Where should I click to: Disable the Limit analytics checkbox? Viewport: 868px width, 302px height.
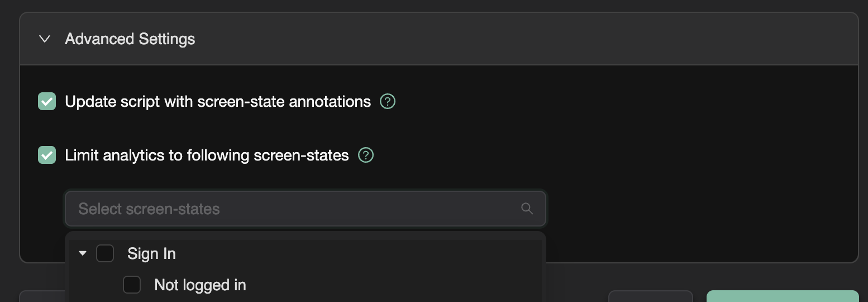pyautogui.click(x=47, y=155)
